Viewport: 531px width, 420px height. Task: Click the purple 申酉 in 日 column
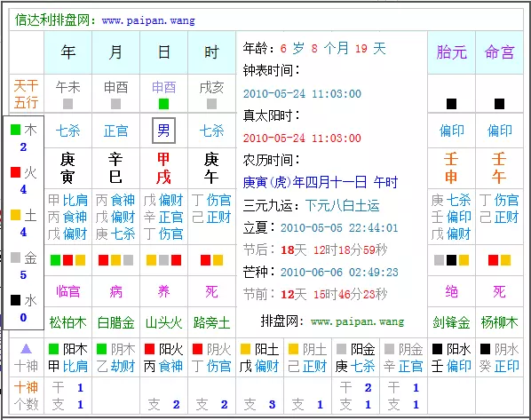(x=164, y=87)
